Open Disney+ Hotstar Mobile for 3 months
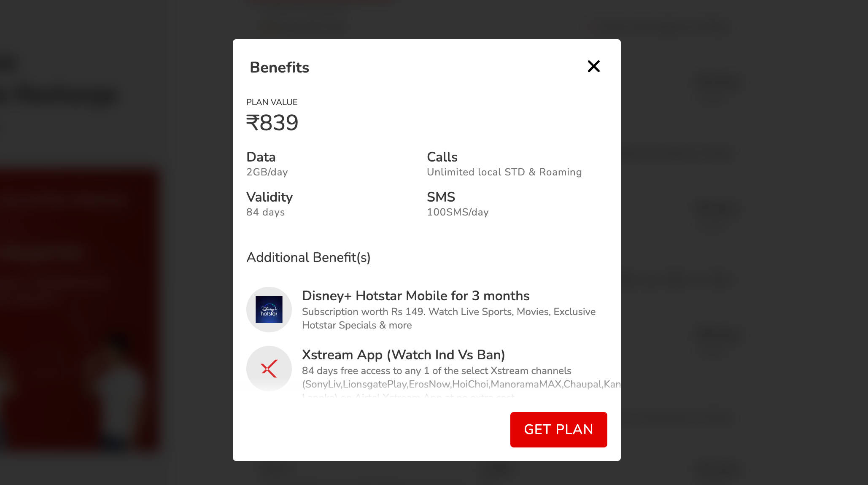This screenshot has width=868, height=485. click(x=415, y=296)
